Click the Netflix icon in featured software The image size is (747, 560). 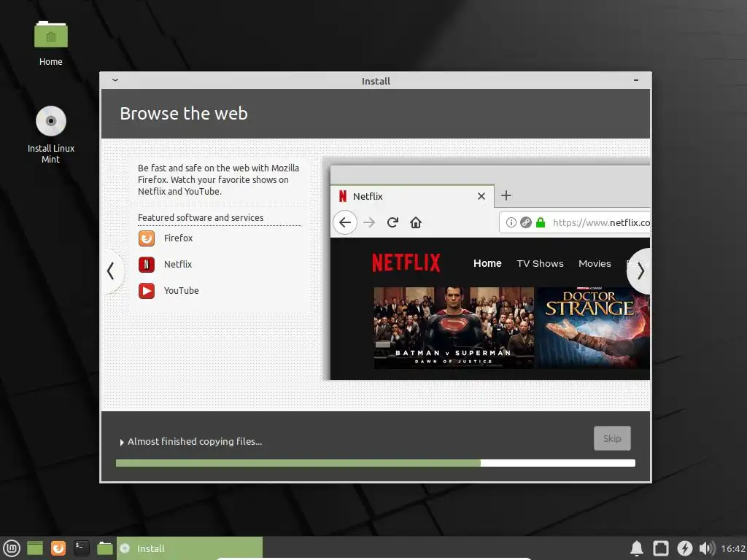[x=147, y=264]
